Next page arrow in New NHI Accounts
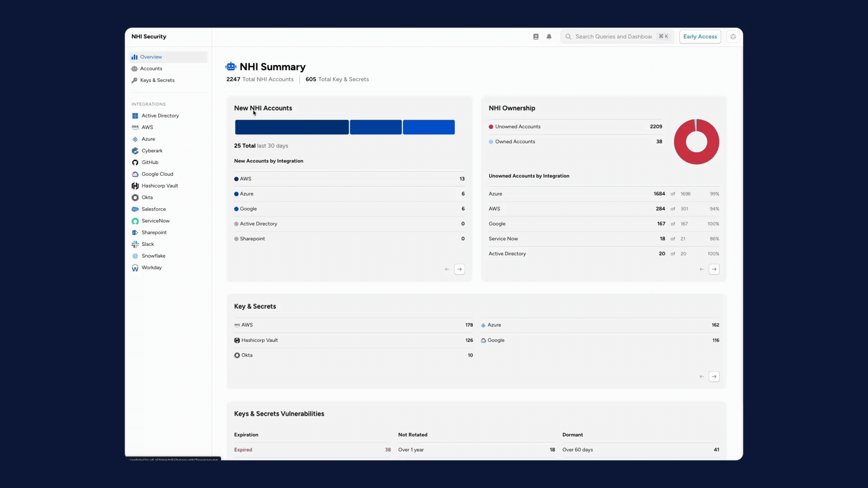This screenshot has height=488, width=868. (459, 269)
